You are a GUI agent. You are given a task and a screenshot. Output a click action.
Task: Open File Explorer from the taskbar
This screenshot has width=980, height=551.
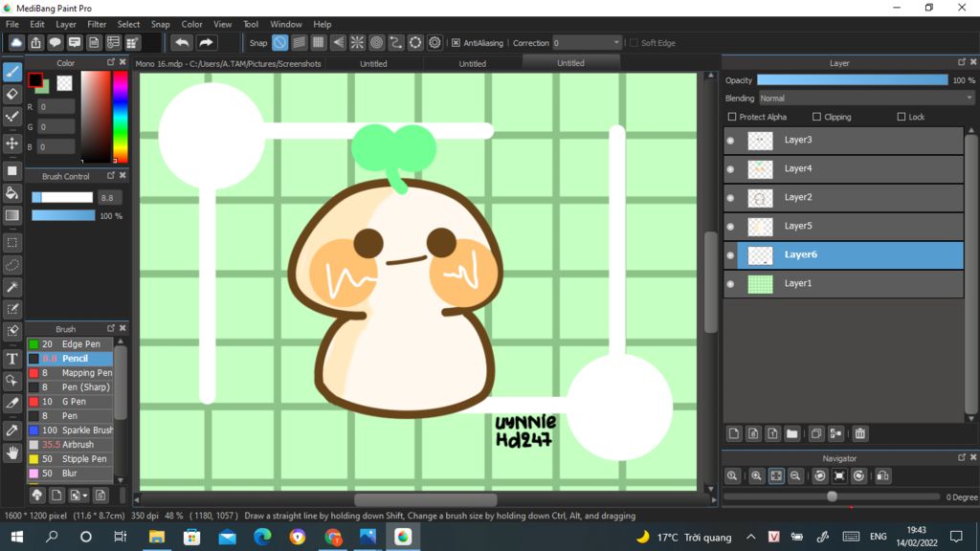tap(156, 537)
